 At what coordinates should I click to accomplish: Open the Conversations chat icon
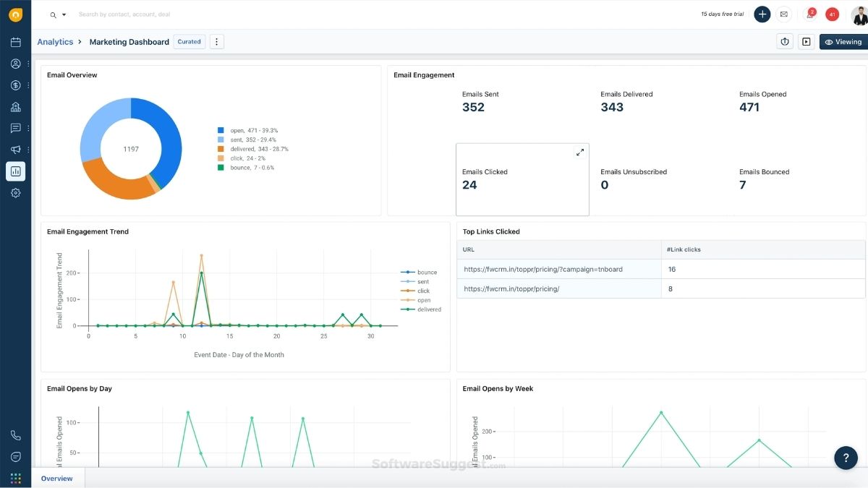point(16,128)
